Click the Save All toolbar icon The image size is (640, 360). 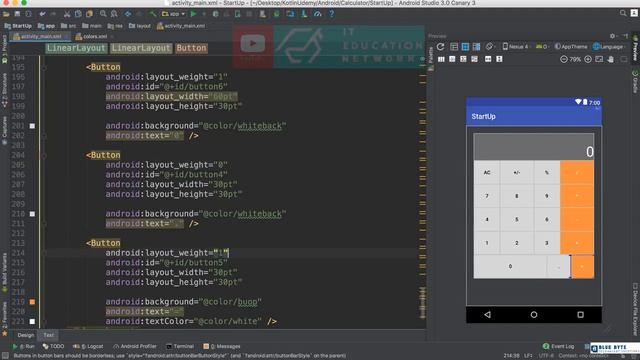[x=17, y=14]
